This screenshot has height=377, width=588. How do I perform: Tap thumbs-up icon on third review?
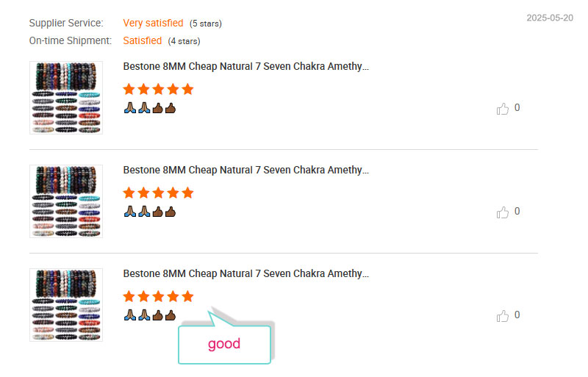click(x=503, y=316)
